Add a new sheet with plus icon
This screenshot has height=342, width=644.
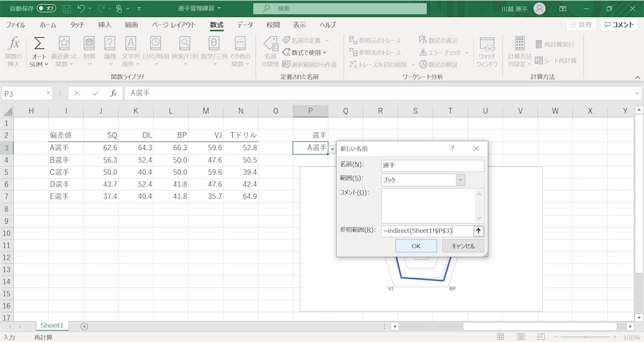(x=84, y=326)
